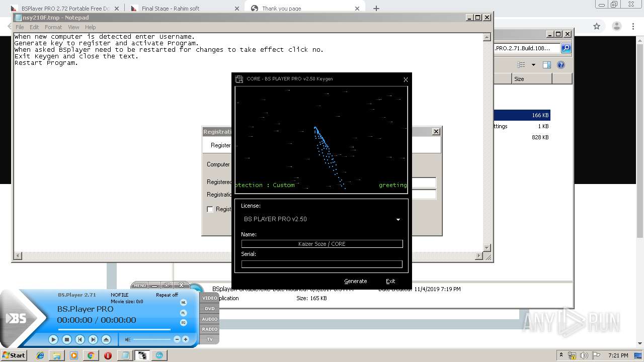Tick the checkbox in the Registration dialog
This screenshot has width=644, height=362.
coord(210,209)
